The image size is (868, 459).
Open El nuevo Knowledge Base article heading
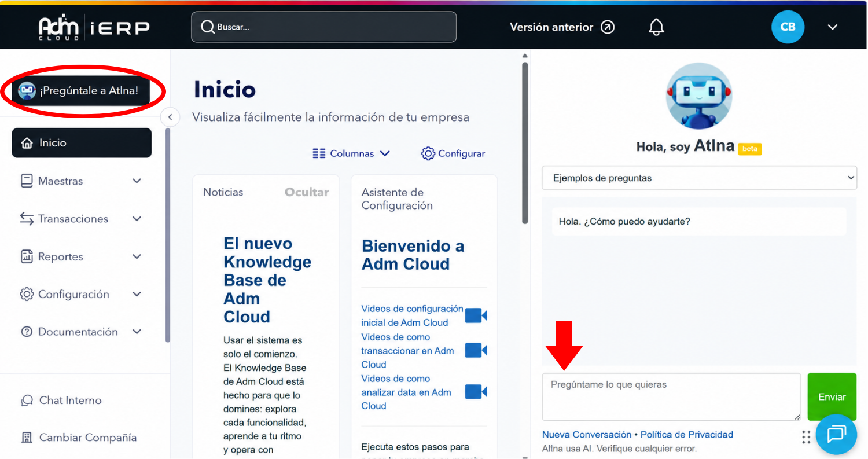tap(267, 280)
